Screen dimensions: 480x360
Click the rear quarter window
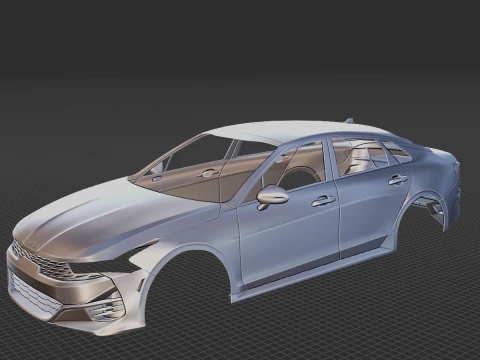point(396,152)
